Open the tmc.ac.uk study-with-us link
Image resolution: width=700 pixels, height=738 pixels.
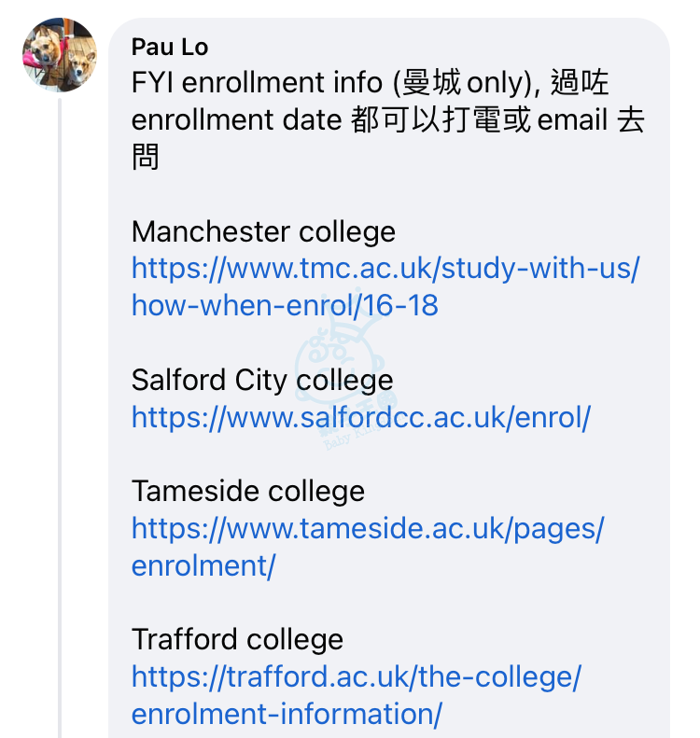pos(385,270)
